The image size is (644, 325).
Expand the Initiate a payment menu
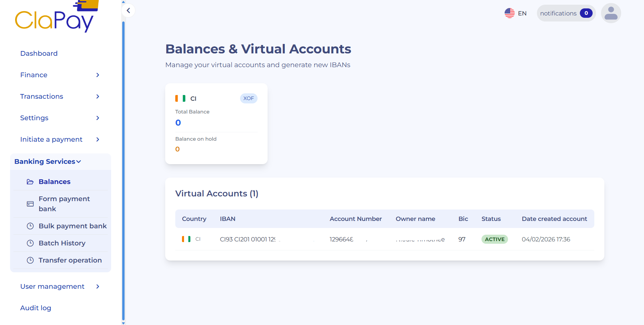click(x=98, y=139)
